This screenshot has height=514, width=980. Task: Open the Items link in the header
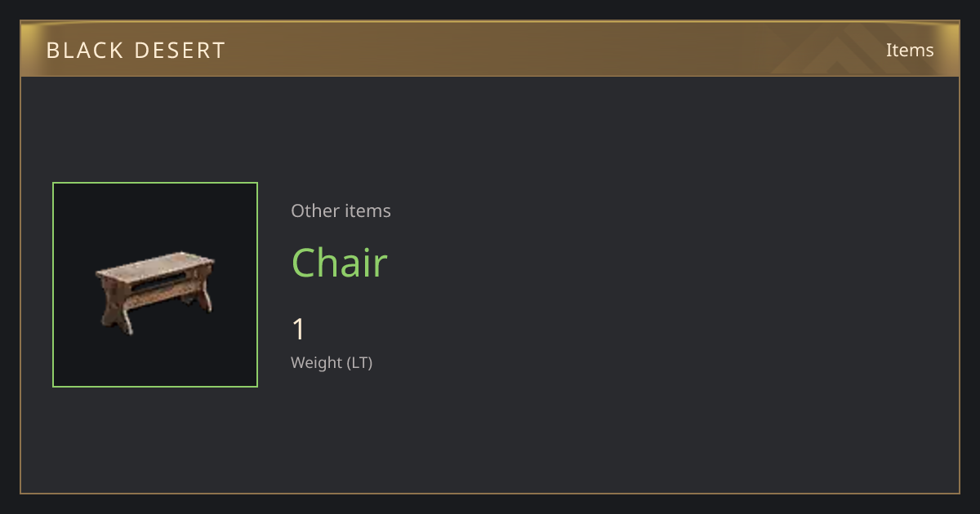click(x=910, y=50)
